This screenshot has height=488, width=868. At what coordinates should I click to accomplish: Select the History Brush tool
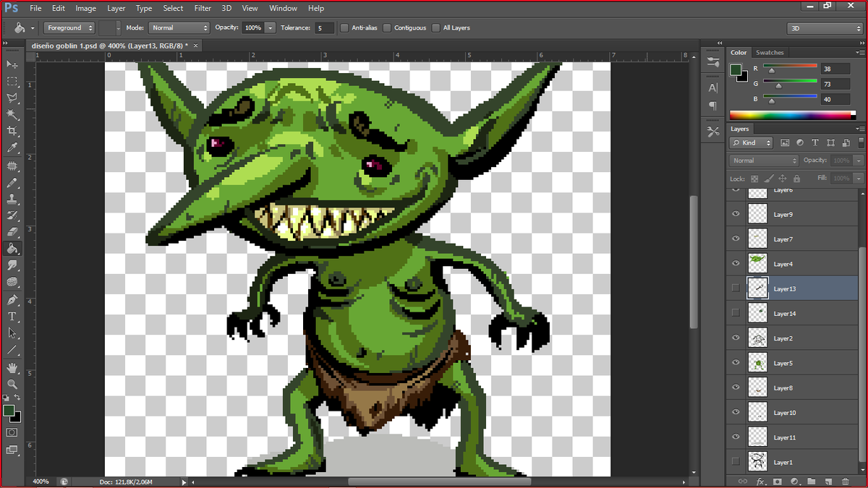[x=12, y=215]
